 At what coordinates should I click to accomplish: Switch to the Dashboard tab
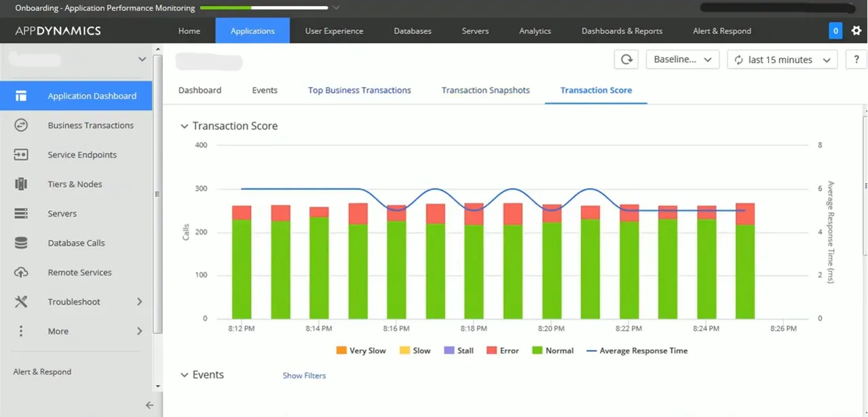click(200, 90)
